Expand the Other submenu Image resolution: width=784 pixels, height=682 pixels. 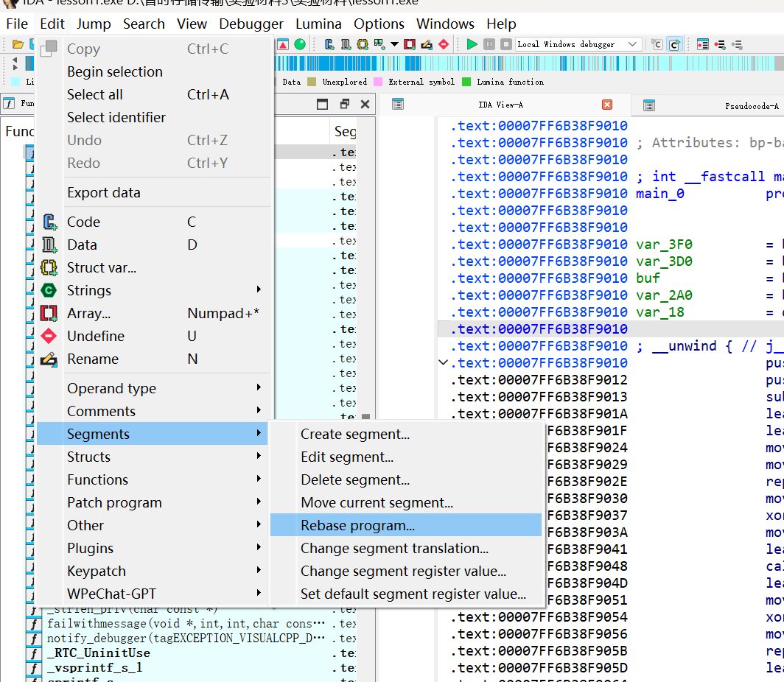coord(153,525)
